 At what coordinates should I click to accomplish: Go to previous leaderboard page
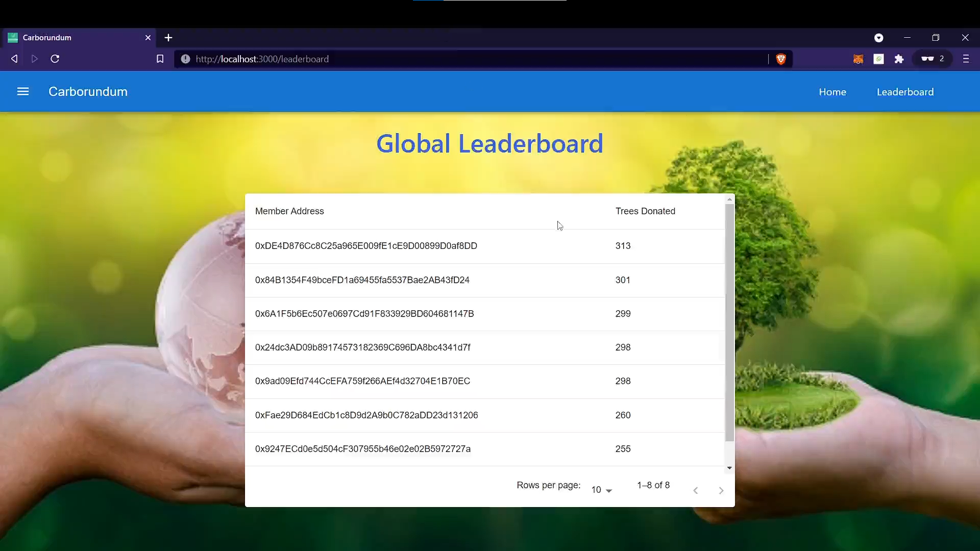695,490
